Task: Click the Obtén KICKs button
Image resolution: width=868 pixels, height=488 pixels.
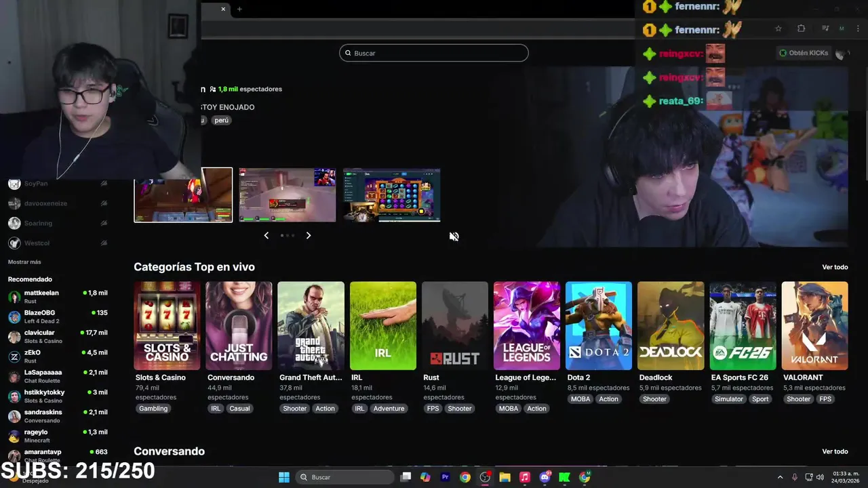Action: tap(804, 53)
